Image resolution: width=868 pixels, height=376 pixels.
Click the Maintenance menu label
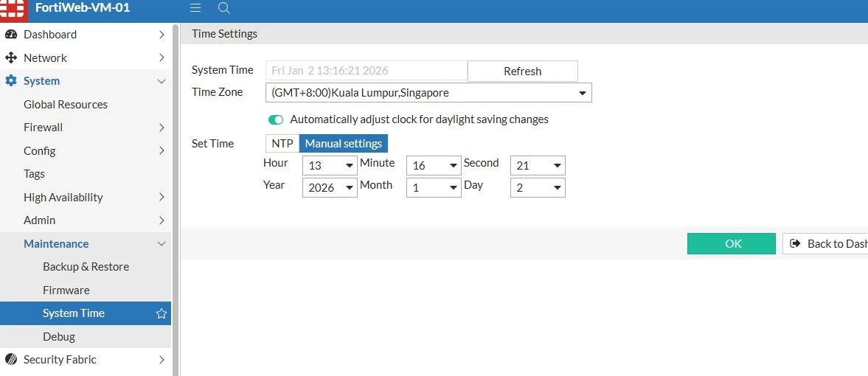(56, 243)
